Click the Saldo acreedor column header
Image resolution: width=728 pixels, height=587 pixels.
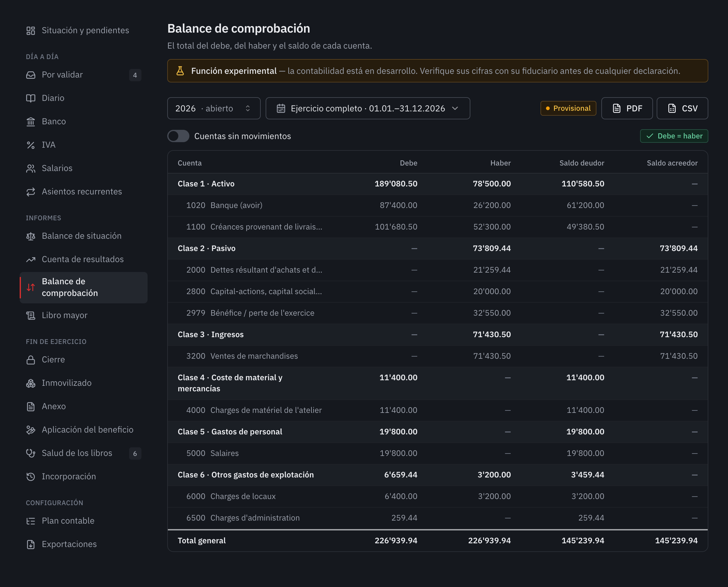(x=672, y=163)
